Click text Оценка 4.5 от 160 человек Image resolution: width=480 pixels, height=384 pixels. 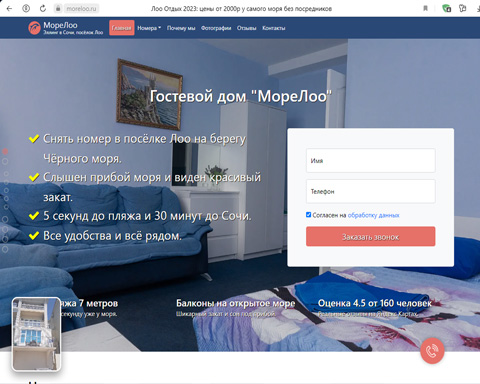(375, 303)
